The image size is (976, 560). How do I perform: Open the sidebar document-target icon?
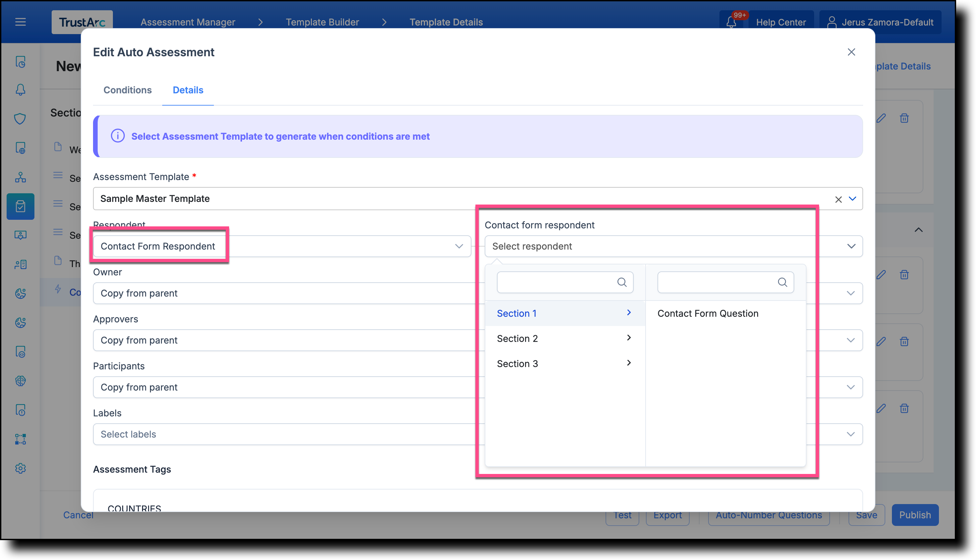(21, 351)
